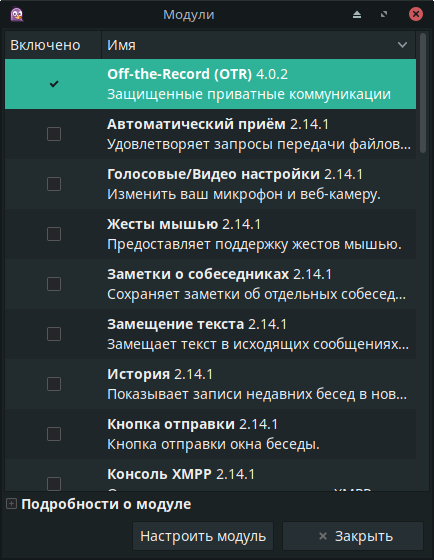434x560 pixels.
Task: Click the Имя column header
Action: (259, 45)
